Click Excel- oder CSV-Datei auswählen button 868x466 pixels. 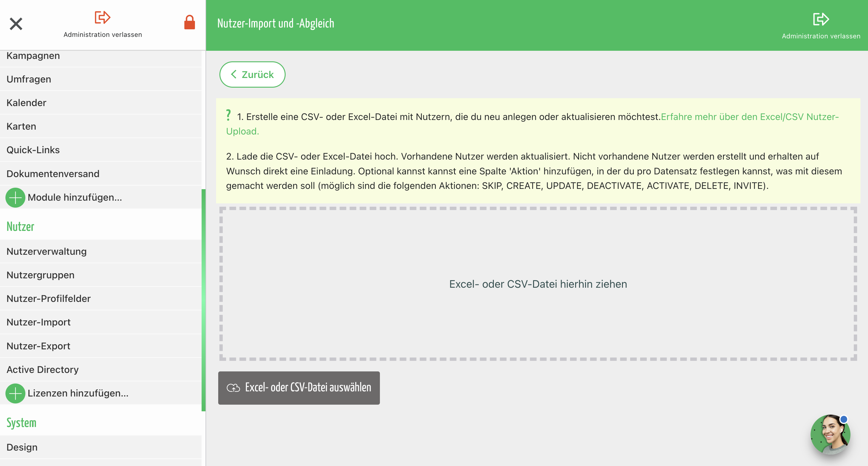pyautogui.click(x=299, y=388)
